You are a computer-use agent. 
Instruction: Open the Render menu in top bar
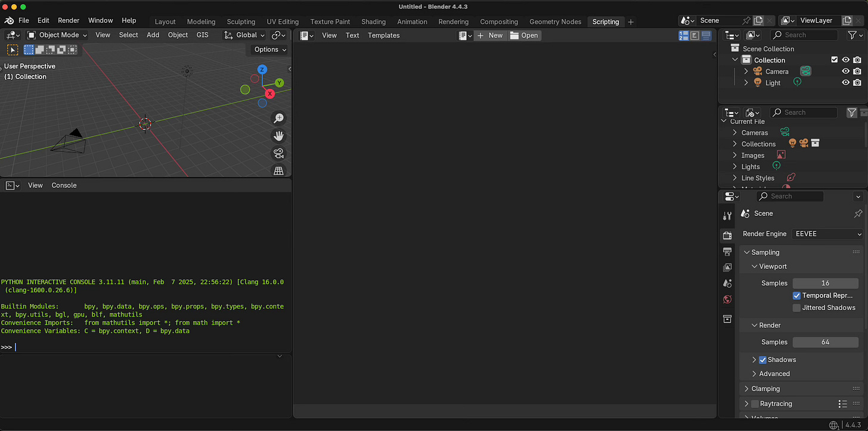69,20
